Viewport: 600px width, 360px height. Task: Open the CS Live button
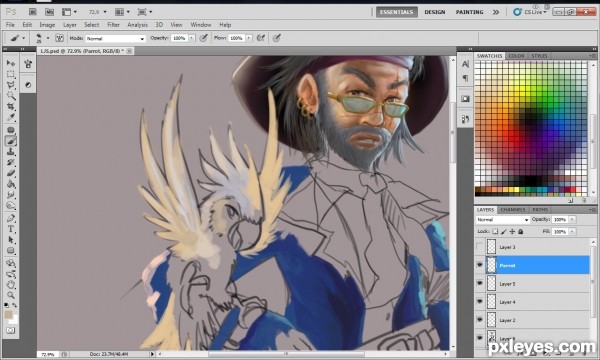[529, 12]
